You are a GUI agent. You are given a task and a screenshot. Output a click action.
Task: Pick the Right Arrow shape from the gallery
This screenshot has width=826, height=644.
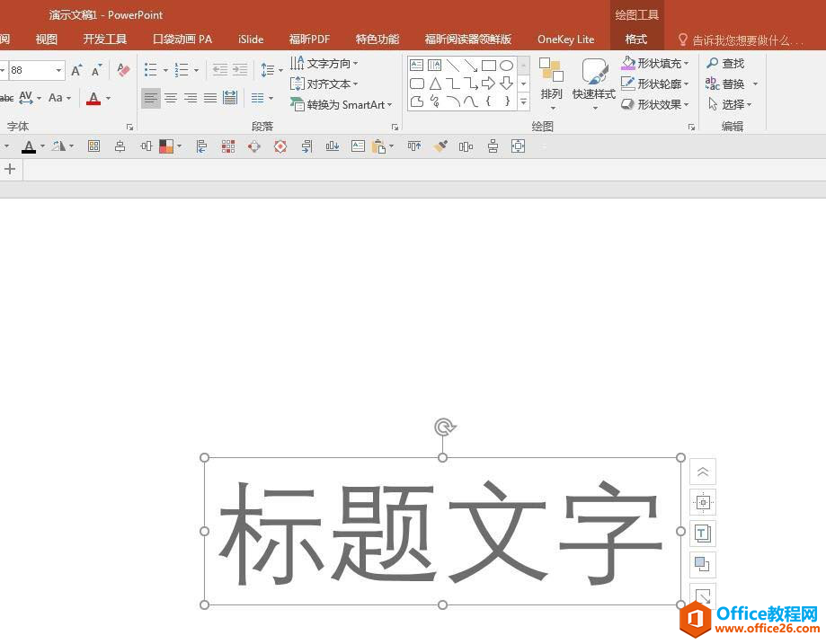click(x=488, y=84)
